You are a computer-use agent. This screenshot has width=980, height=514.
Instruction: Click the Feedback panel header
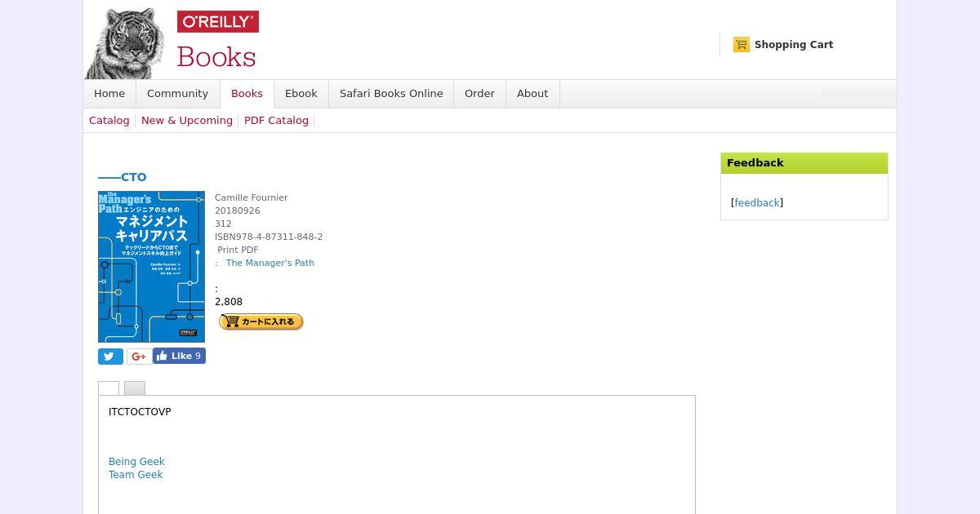[804, 163]
